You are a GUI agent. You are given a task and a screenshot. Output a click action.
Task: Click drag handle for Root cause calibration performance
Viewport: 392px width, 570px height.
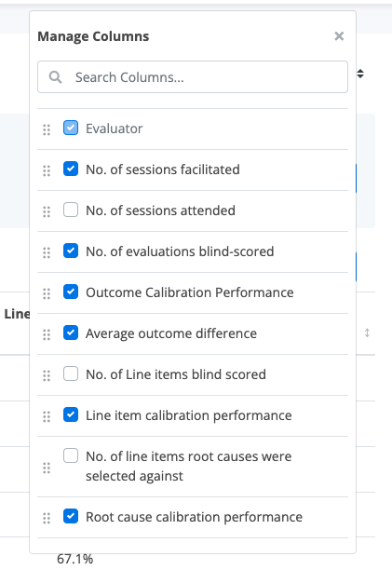tap(47, 518)
